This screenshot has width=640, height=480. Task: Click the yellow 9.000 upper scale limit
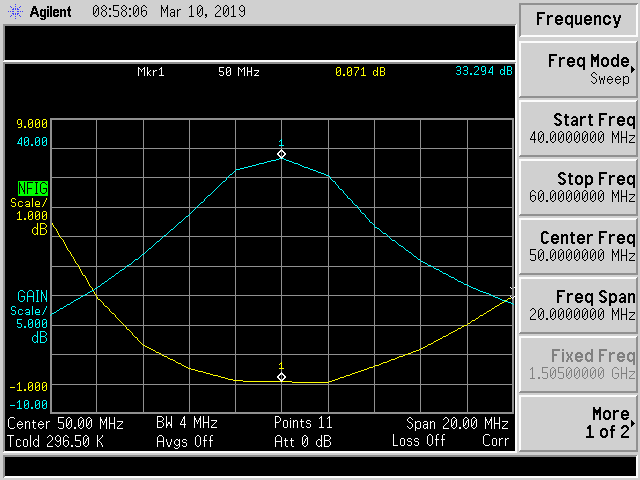(x=32, y=124)
